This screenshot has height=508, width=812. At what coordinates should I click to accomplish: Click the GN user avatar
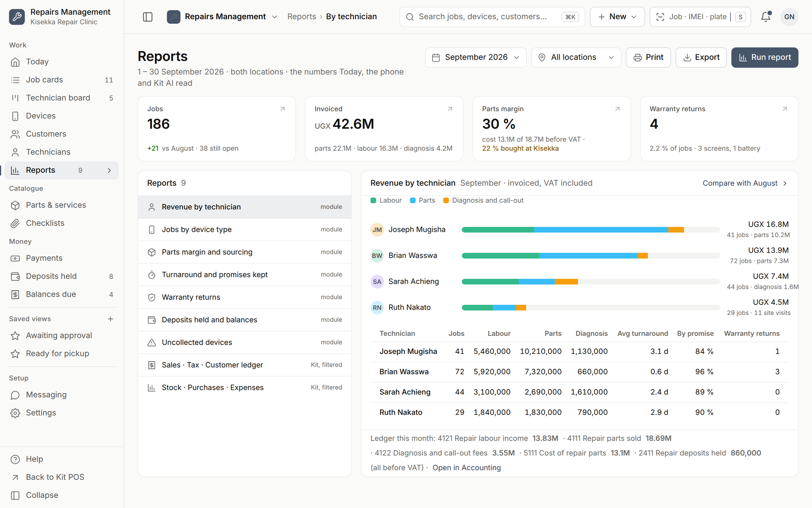(789, 17)
